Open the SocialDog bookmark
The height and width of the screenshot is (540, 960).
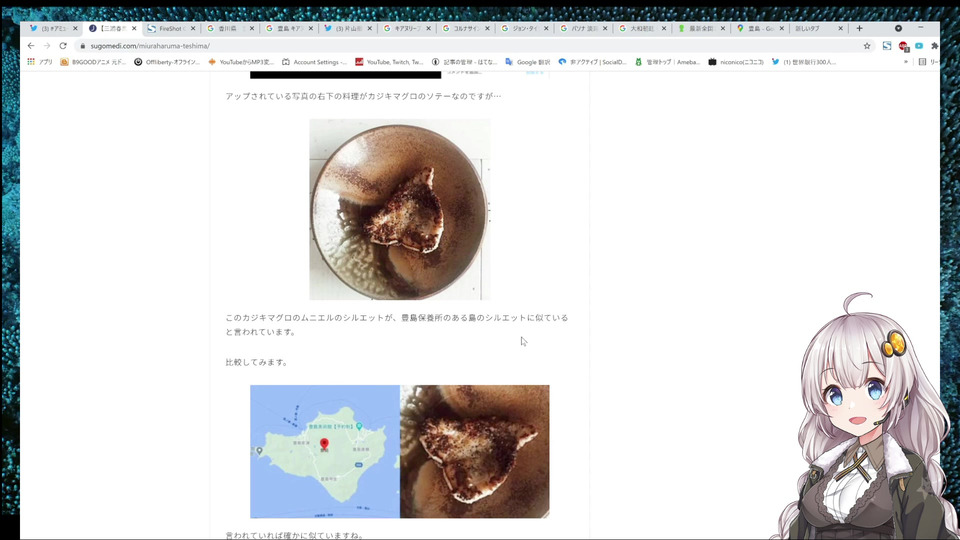click(593, 62)
